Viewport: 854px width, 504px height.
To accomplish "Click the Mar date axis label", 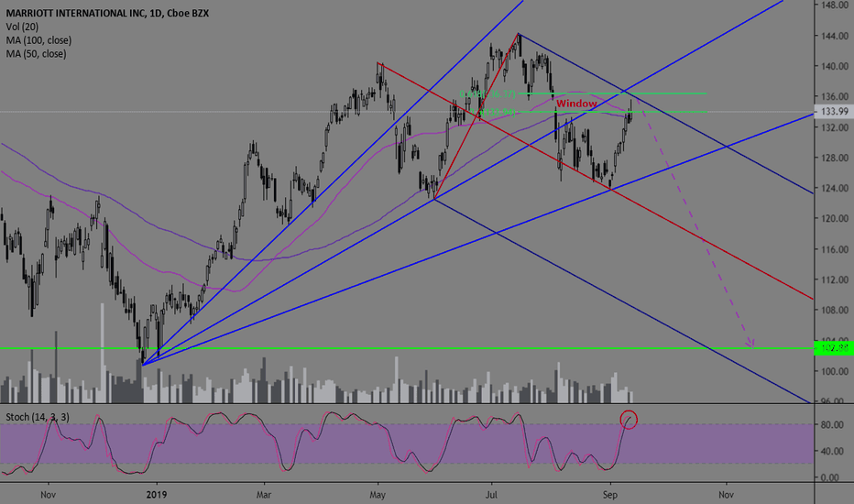I will 264,495.
